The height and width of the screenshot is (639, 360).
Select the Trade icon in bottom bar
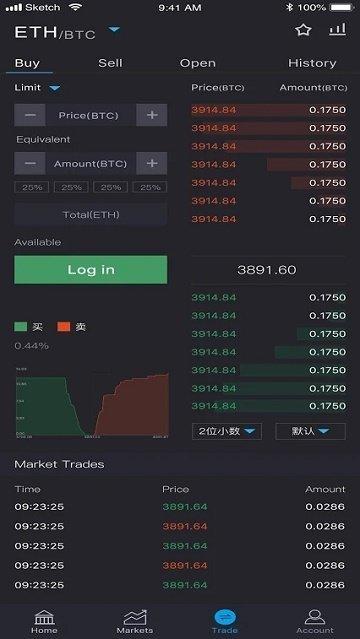pos(225,617)
